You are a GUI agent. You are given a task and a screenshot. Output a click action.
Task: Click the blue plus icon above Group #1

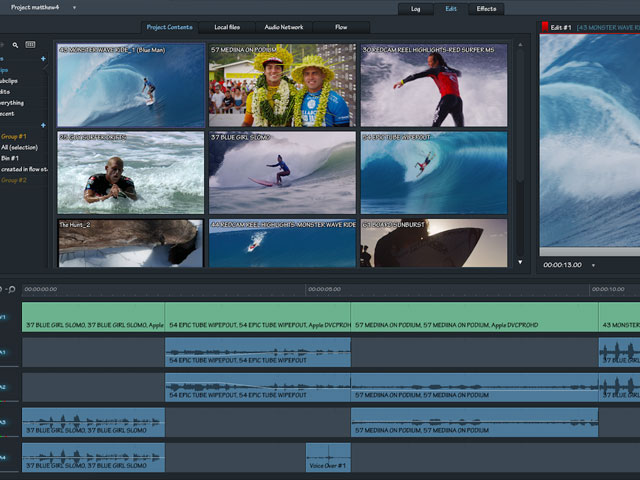[43, 125]
